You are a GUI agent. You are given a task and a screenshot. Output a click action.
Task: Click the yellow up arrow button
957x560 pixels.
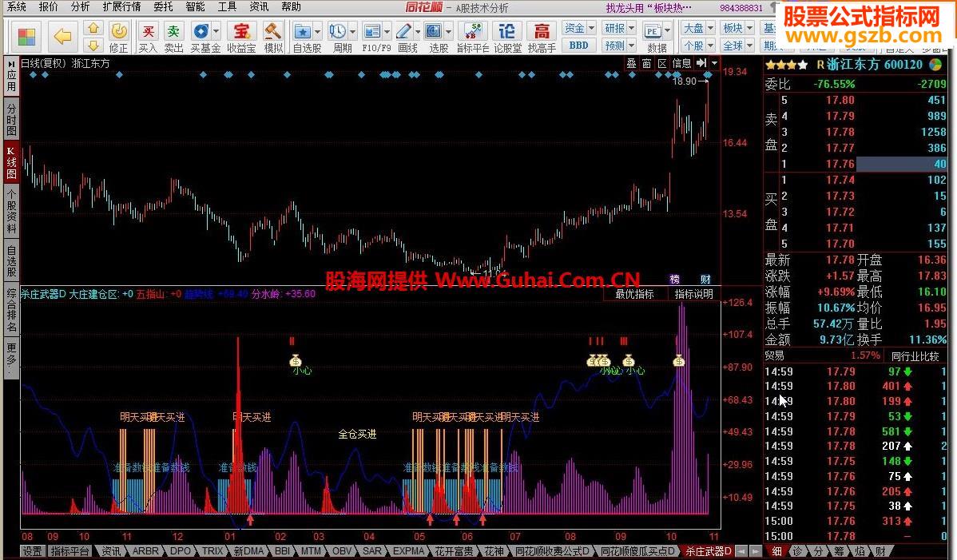click(x=93, y=28)
